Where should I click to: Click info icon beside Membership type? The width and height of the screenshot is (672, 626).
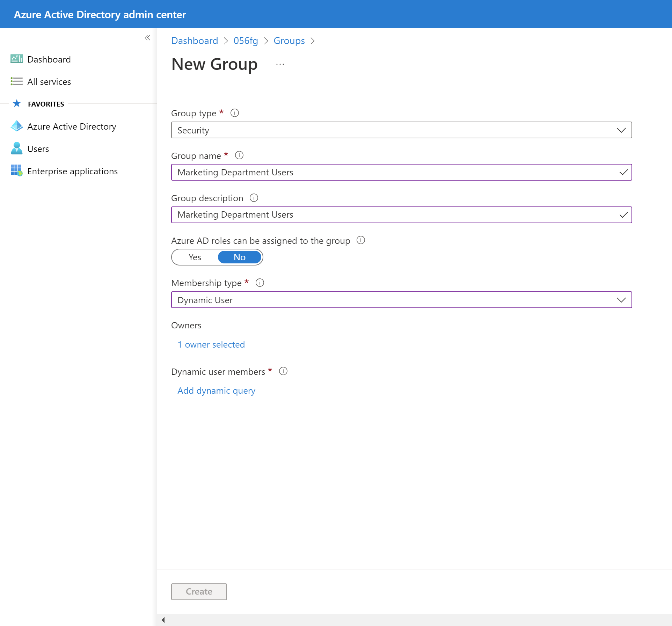[x=260, y=283]
